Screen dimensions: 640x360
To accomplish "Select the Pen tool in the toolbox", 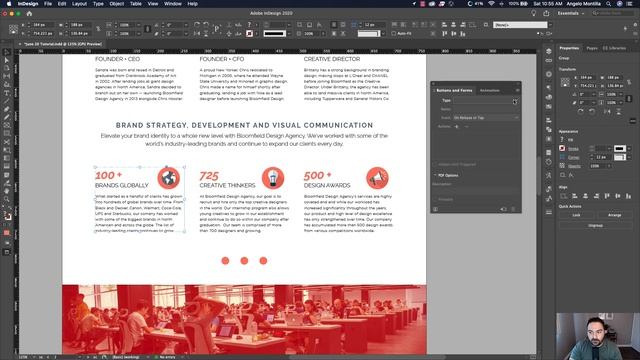I will point(7,109).
